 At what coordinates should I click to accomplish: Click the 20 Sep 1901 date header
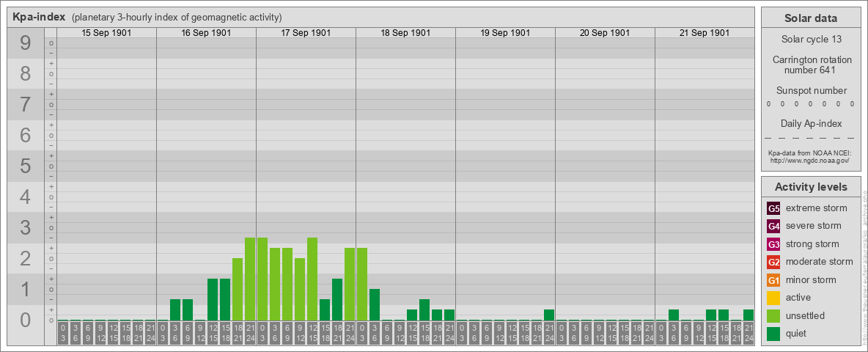(605, 33)
